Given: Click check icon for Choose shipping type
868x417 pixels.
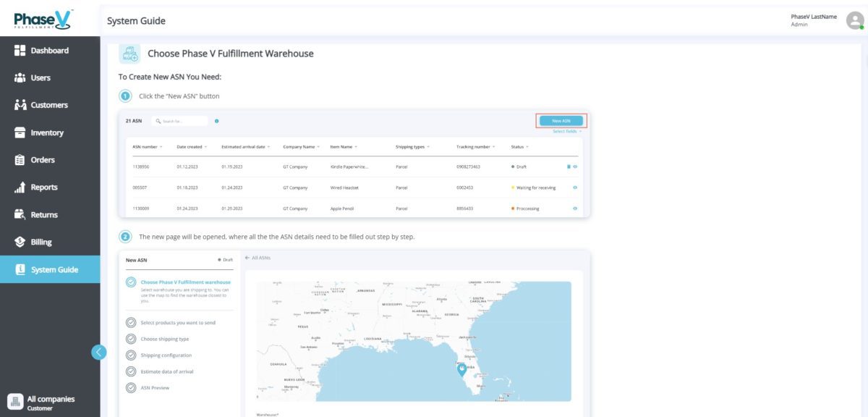Looking at the screenshot, I should 131,339.
